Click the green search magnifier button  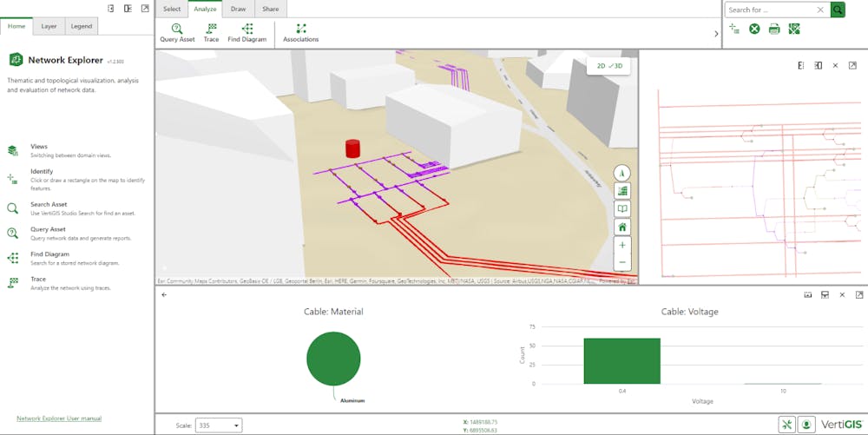tap(838, 10)
